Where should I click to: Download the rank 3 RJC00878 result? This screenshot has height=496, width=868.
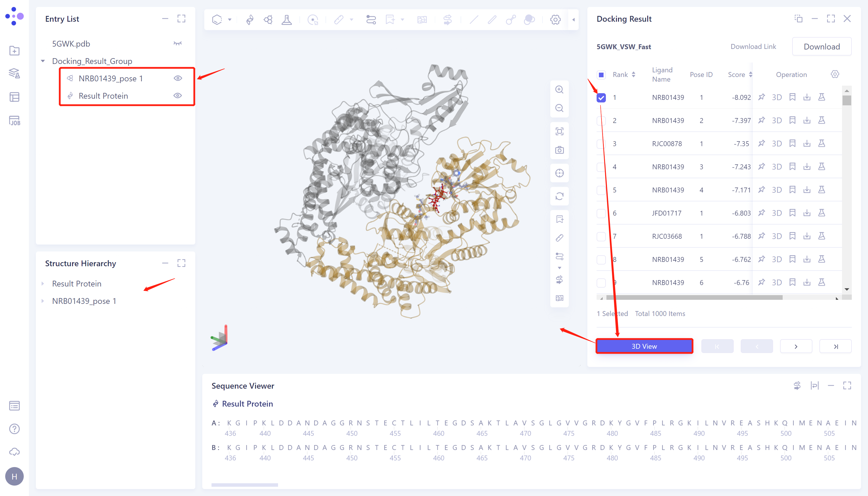(808, 144)
